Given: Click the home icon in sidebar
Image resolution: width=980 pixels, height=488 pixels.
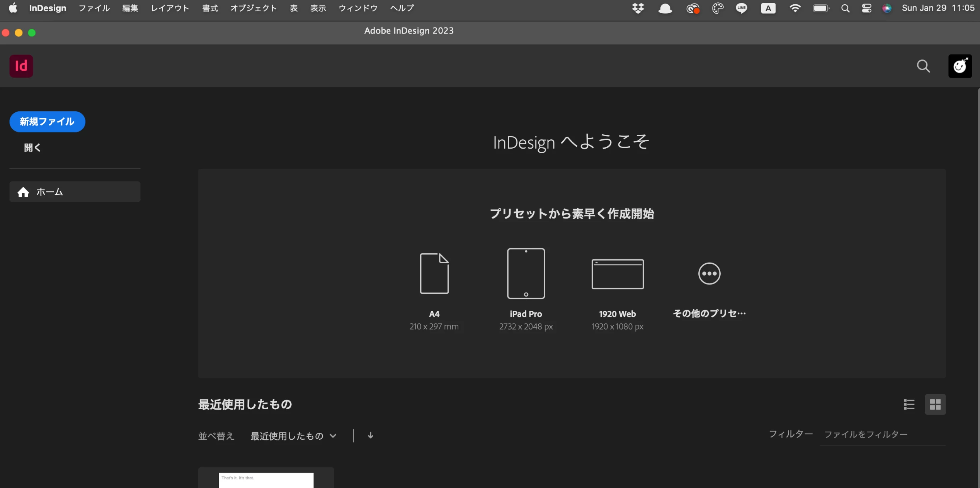Looking at the screenshot, I should point(23,192).
